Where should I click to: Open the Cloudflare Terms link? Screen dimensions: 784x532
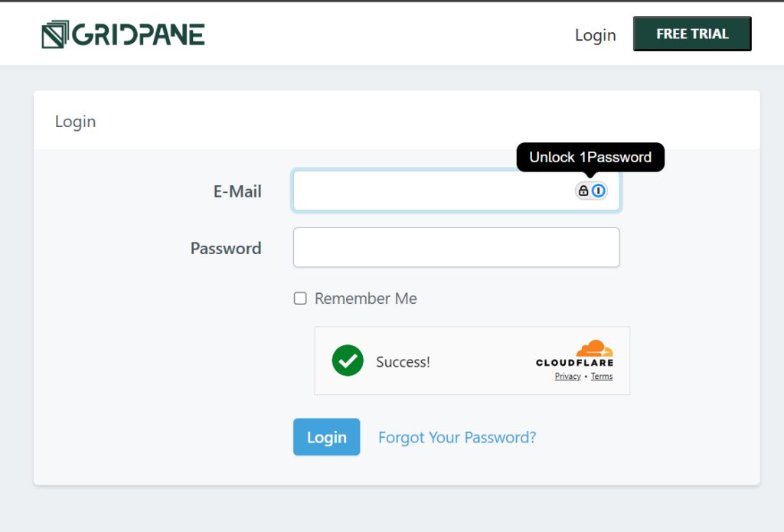point(602,376)
